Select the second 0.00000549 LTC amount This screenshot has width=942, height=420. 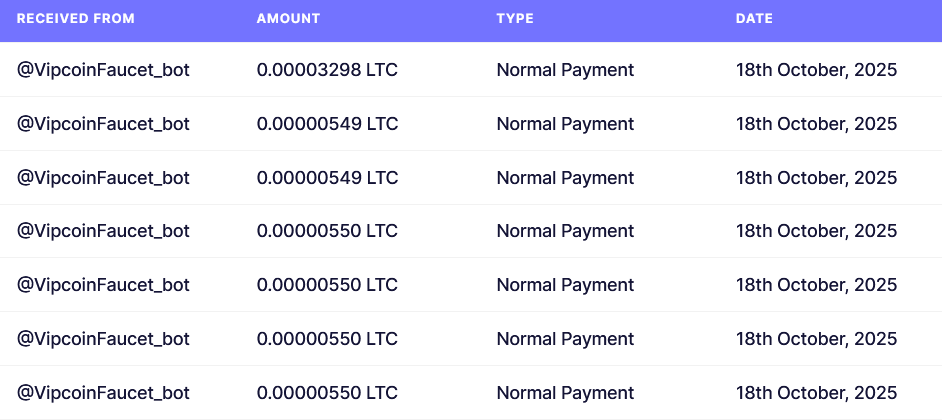[327, 178]
